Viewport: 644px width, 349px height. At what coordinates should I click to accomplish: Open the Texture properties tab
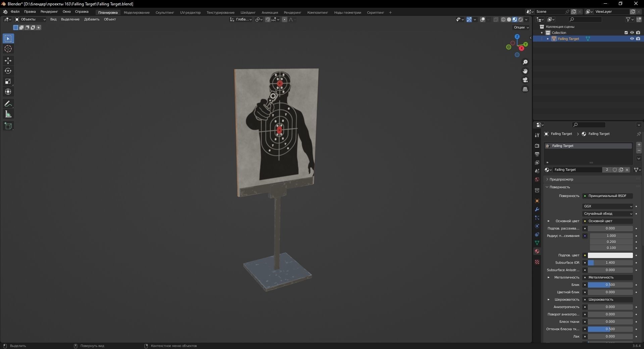pos(537,262)
